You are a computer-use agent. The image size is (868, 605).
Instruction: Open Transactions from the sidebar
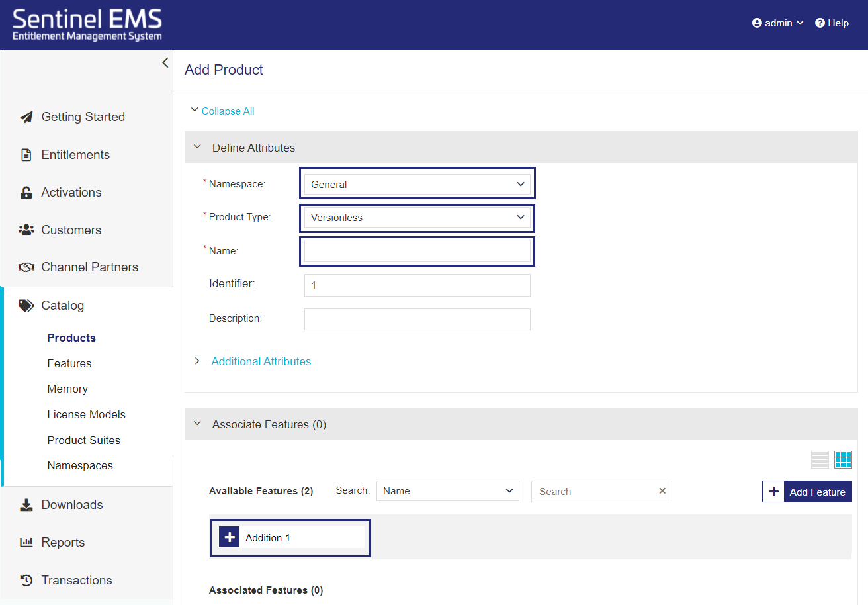[76, 580]
